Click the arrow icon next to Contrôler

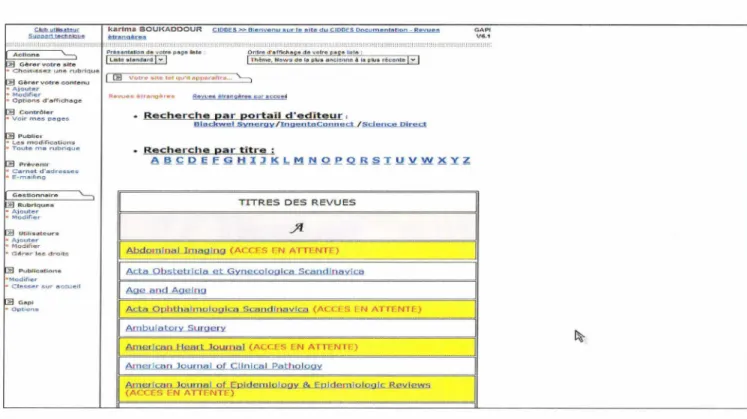(10, 112)
